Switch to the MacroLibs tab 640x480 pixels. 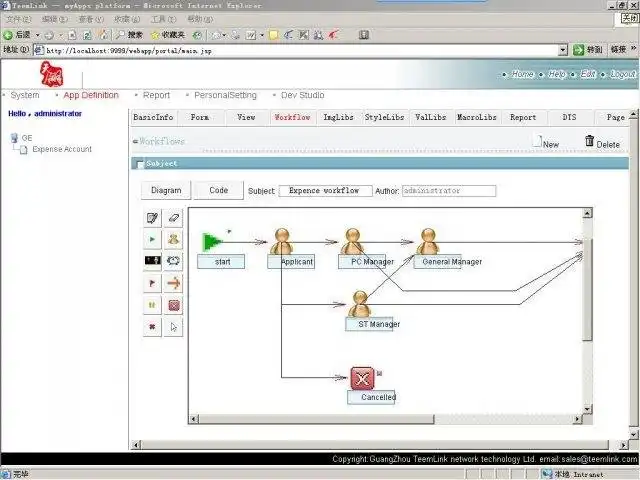pos(477,117)
